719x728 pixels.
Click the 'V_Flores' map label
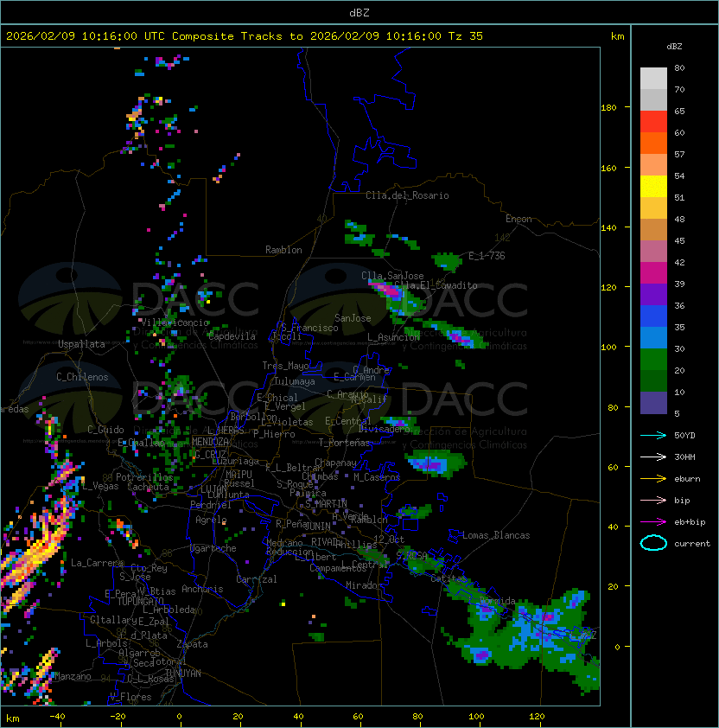(130, 696)
